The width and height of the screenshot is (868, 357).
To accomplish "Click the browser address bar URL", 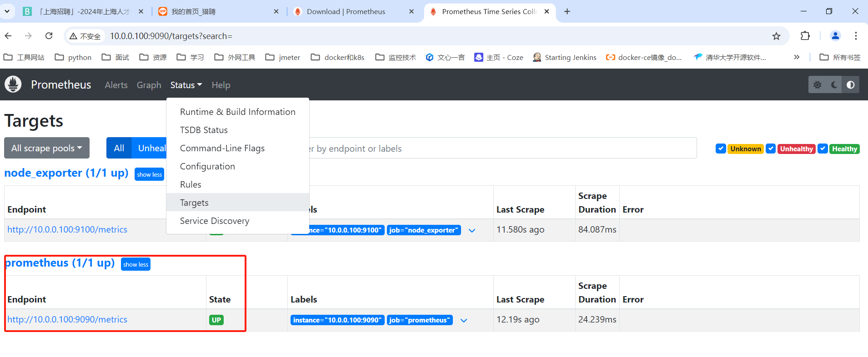I will click(x=171, y=36).
